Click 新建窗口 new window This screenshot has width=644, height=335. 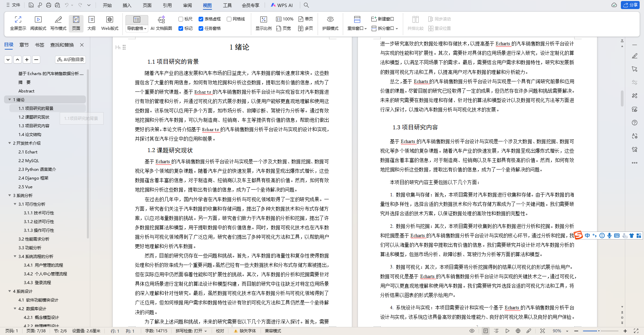coord(383,19)
